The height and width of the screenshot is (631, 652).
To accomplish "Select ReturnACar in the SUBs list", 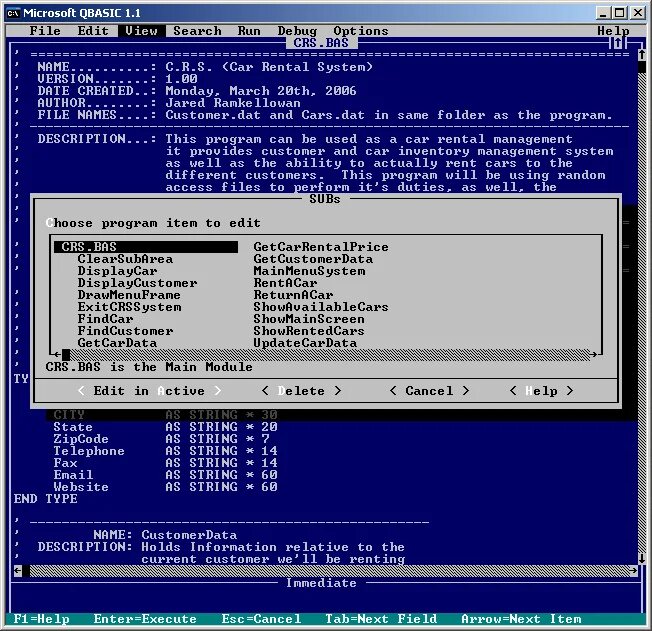I will coord(293,295).
